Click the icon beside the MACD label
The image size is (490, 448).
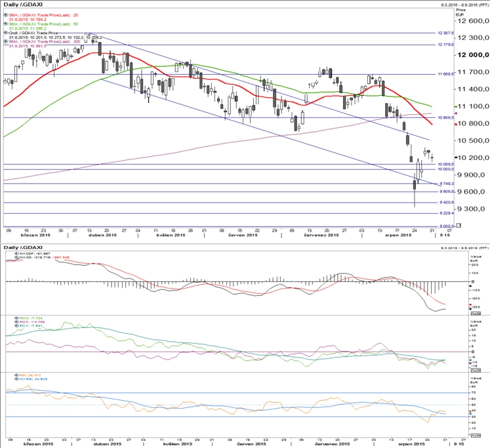(x=17, y=257)
